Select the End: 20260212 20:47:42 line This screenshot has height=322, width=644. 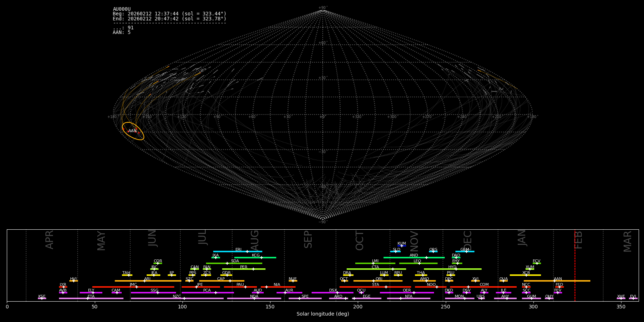(x=170, y=19)
